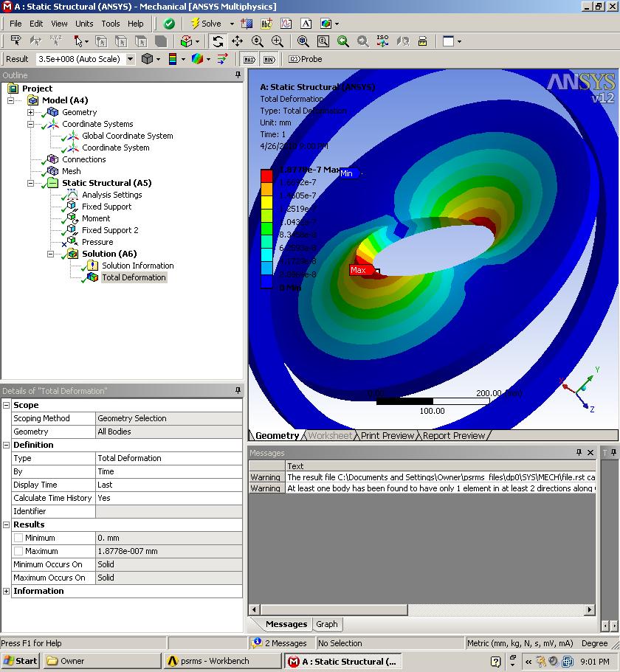Click the red color band in legend
The height and width of the screenshot is (672, 620).
coord(266,176)
